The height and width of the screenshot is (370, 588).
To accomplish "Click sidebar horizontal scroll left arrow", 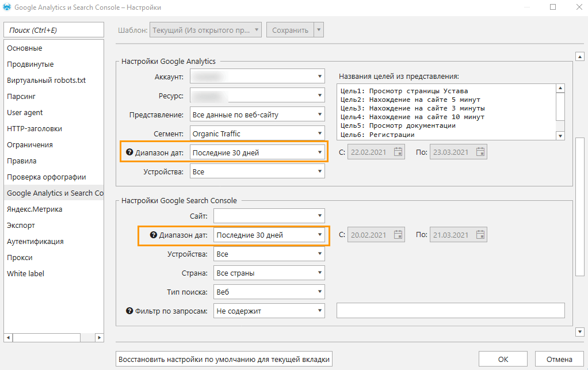I will [8, 337].
